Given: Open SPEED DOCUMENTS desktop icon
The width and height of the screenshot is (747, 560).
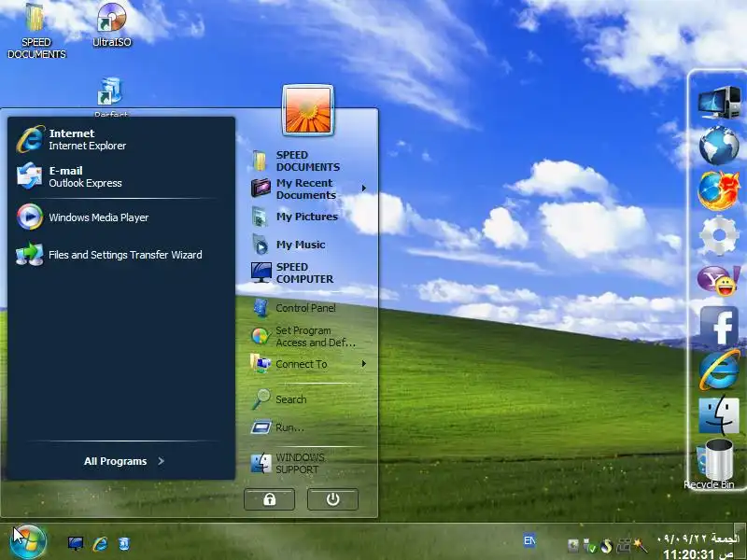Looking at the screenshot, I should coord(36,31).
